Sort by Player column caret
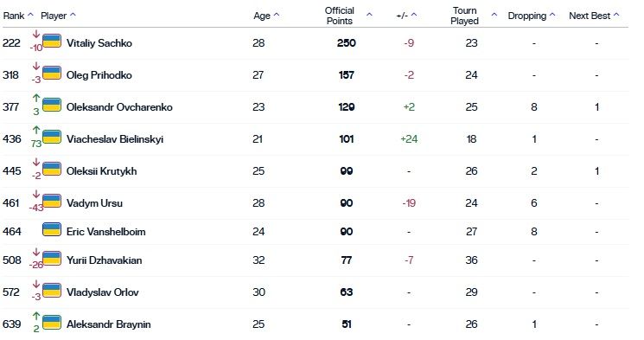644x340 pixels. (73, 15)
